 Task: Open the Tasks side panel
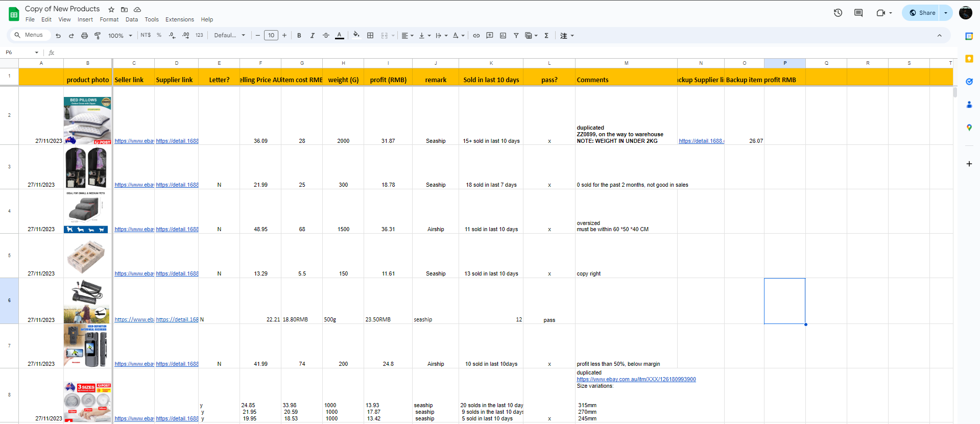[969, 82]
